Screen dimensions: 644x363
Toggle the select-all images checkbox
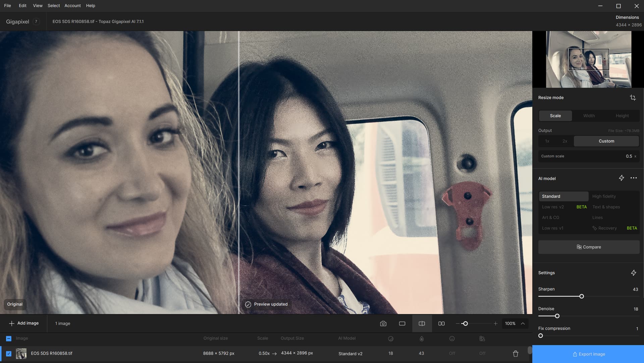coord(9,338)
